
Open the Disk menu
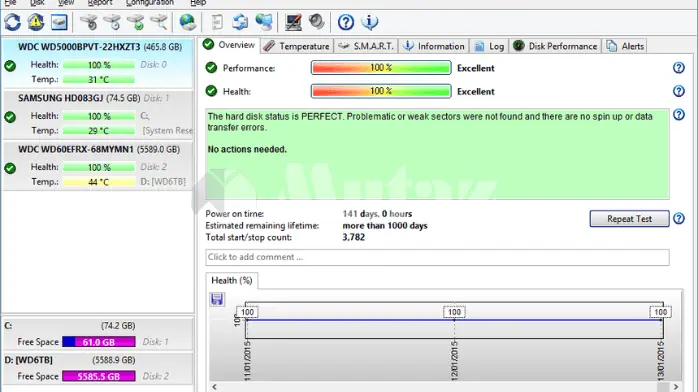(37, 3)
